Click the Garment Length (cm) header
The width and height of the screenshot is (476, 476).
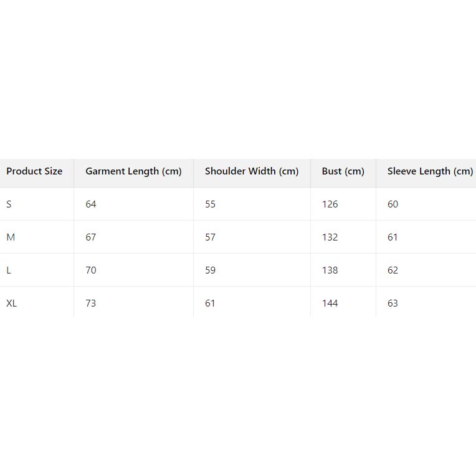[133, 171]
